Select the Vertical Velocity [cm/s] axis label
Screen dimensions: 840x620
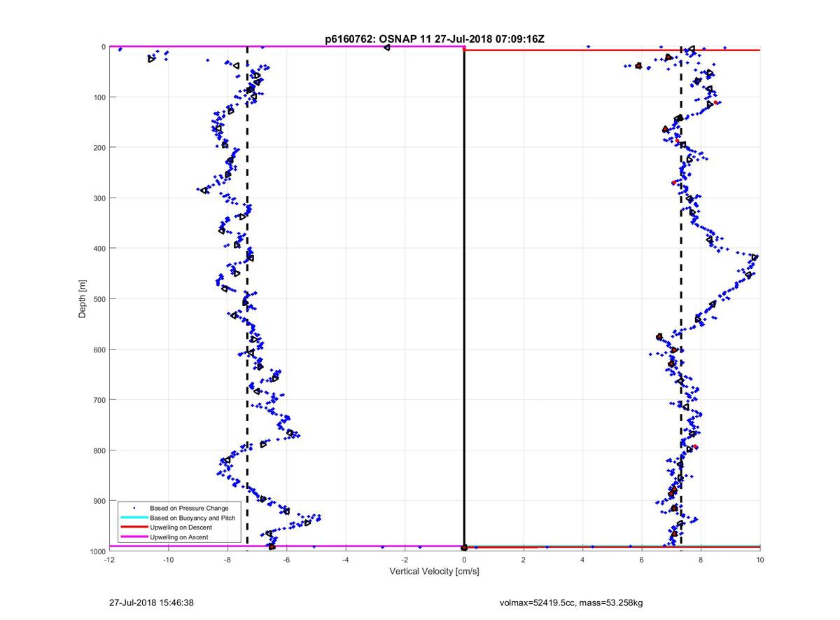(434, 572)
